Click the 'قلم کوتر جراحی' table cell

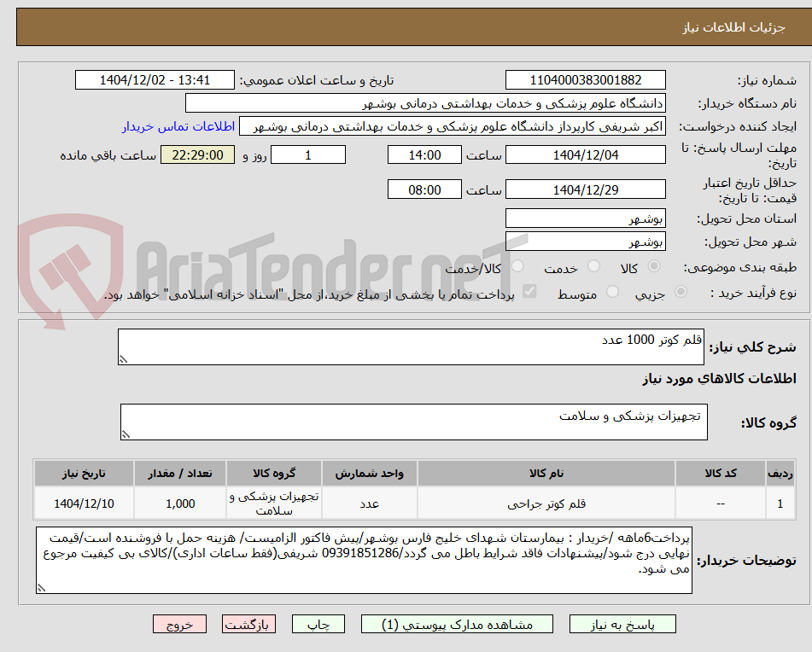point(546,504)
